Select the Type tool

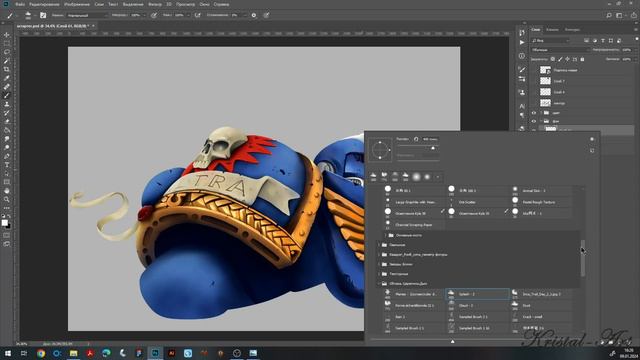7,165
